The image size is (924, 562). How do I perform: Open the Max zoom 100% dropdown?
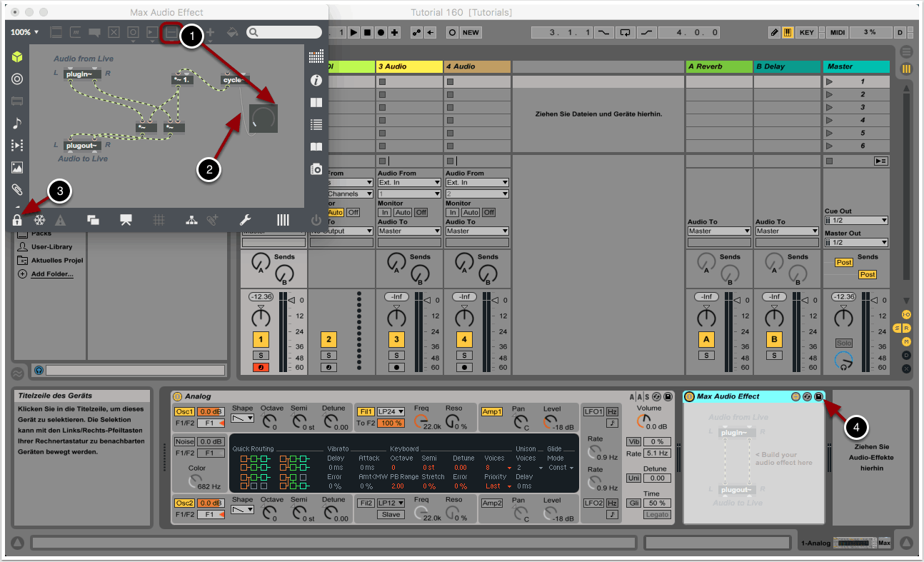(25, 32)
